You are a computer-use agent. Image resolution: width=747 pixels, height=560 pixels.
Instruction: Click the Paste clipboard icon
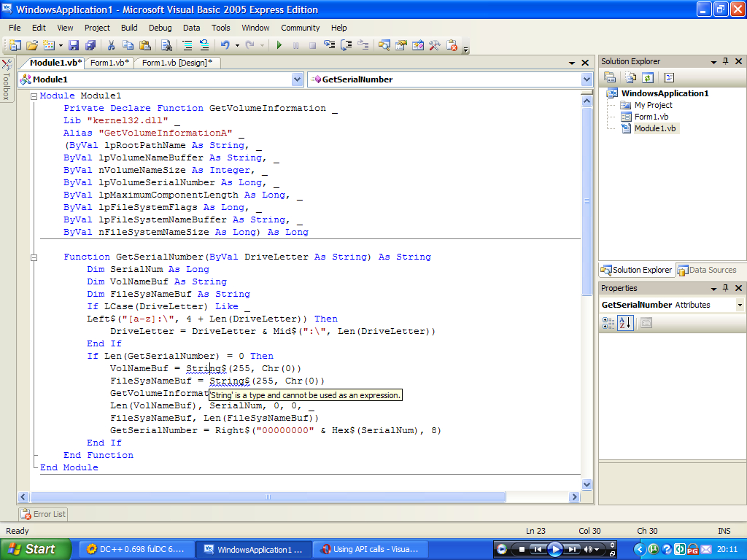click(x=145, y=45)
